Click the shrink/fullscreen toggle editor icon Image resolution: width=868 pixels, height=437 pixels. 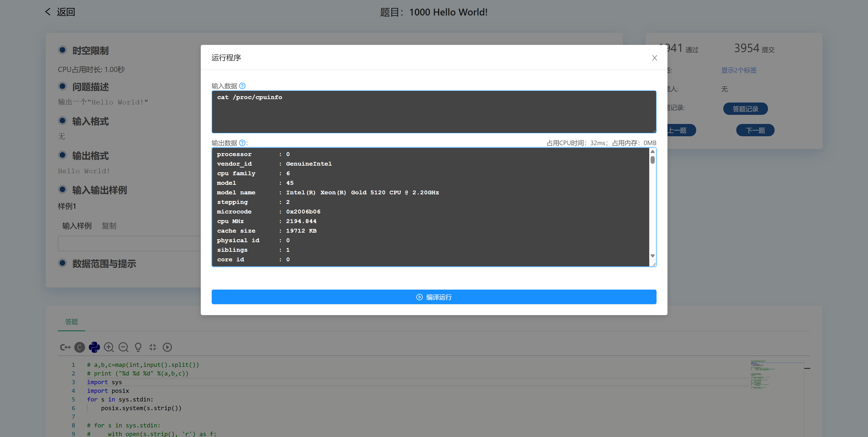(x=153, y=347)
